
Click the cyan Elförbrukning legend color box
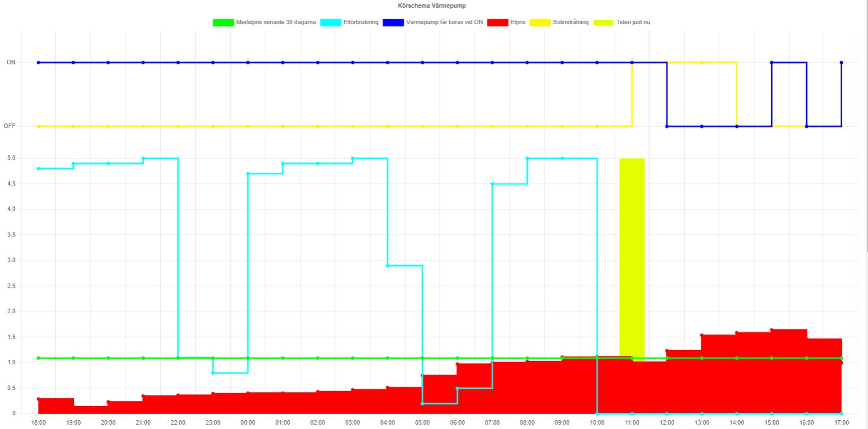[331, 22]
